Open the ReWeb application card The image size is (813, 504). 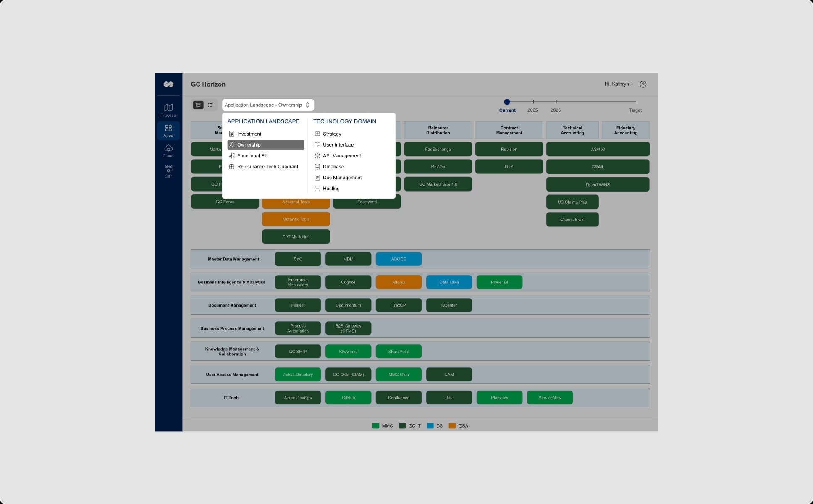(438, 167)
